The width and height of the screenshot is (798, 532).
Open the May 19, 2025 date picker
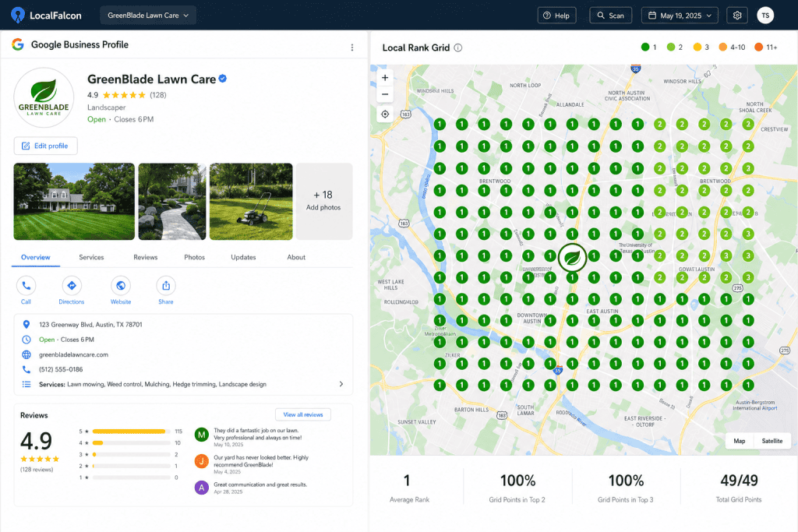680,16
